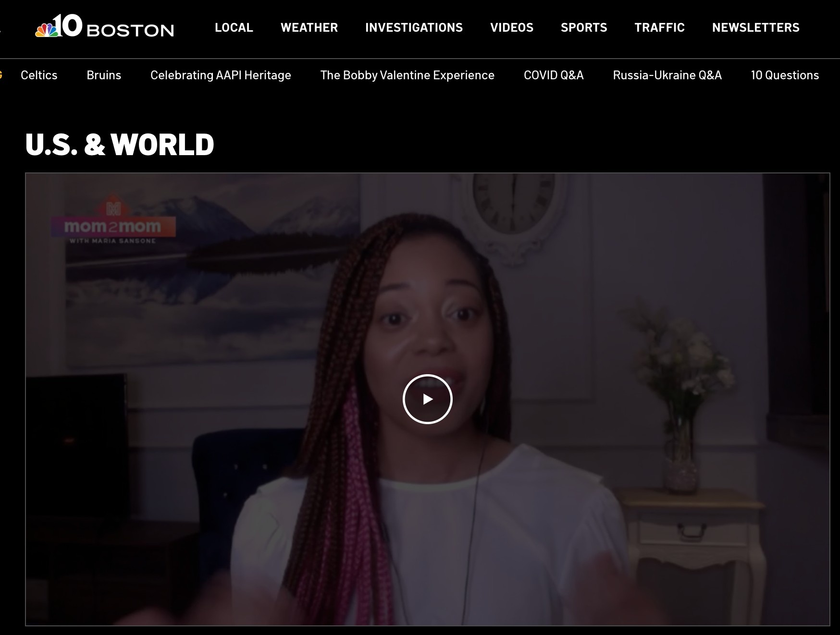Screen dimensions: 840x635
Task: Open Celebrating AAPI Heritage link
Action: [221, 75]
